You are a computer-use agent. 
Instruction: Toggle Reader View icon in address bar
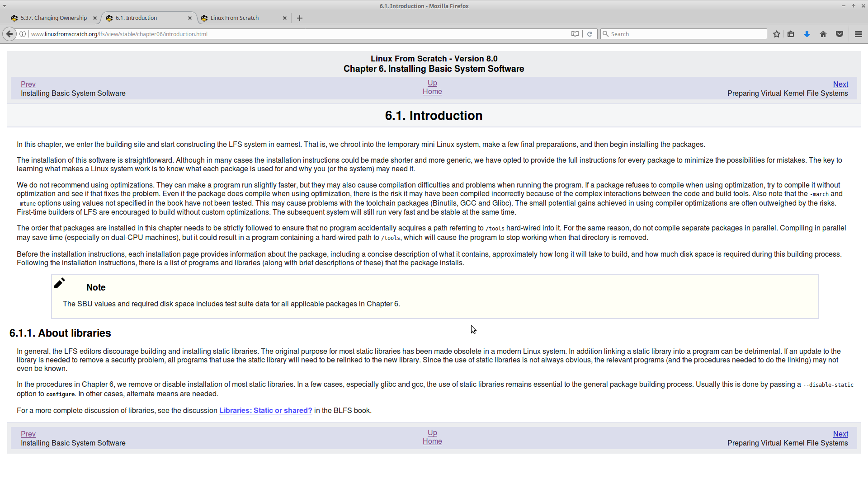coord(575,34)
